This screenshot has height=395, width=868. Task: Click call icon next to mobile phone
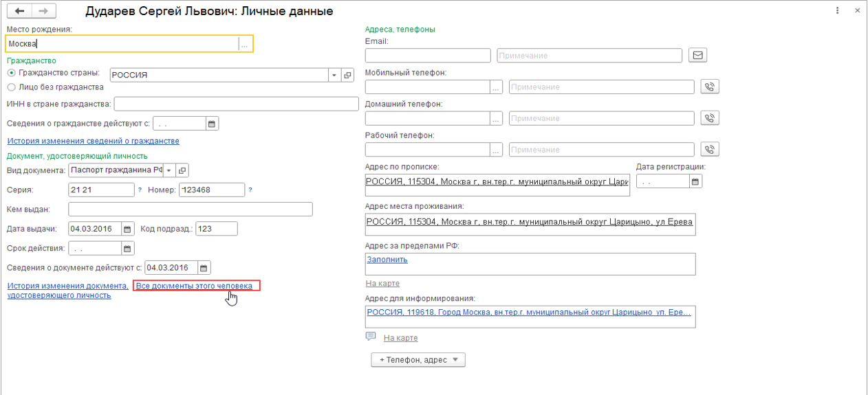pos(709,87)
